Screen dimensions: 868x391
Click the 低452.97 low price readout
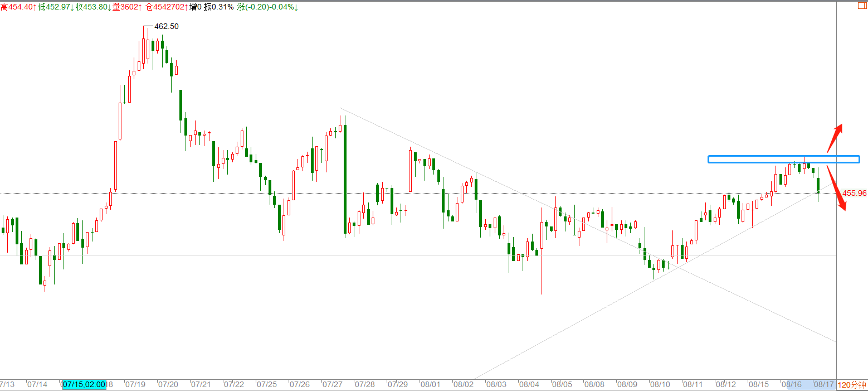coord(56,7)
